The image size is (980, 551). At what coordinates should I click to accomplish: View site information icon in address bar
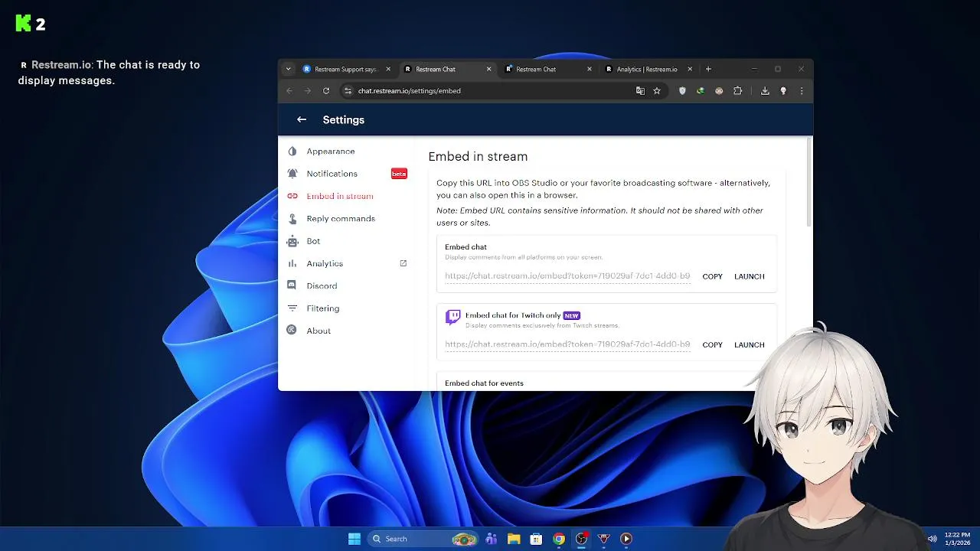(348, 90)
